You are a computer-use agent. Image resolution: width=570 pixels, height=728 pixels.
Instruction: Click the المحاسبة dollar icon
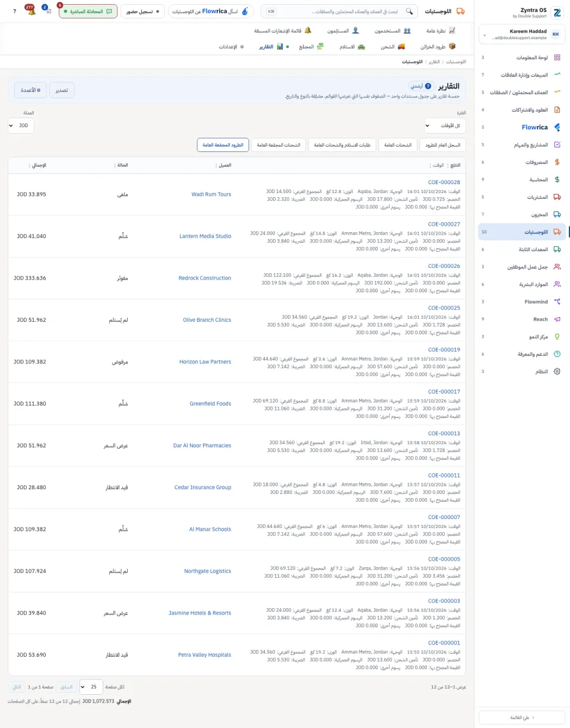point(557,179)
